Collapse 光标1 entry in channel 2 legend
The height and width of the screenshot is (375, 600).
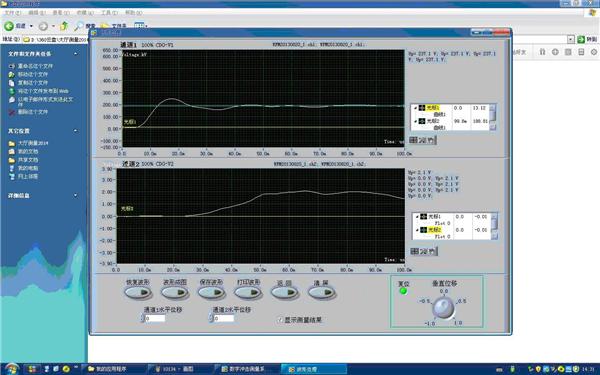[417, 217]
